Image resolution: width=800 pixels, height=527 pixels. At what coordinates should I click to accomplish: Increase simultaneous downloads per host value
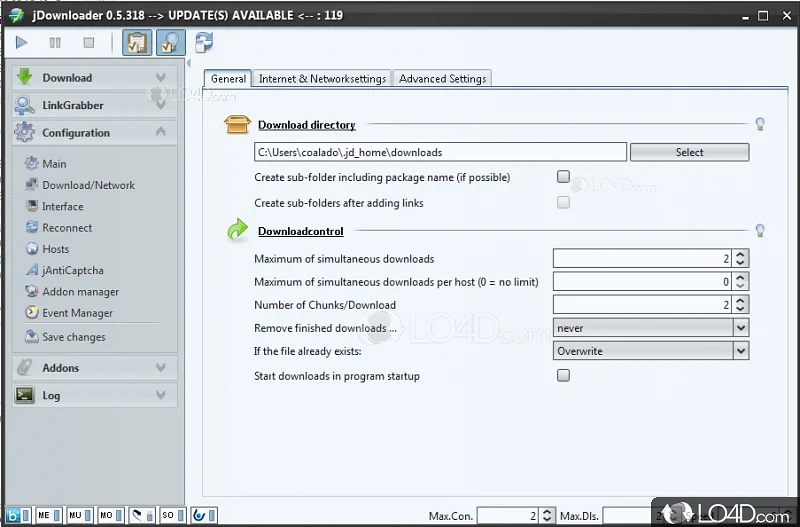coord(740,277)
